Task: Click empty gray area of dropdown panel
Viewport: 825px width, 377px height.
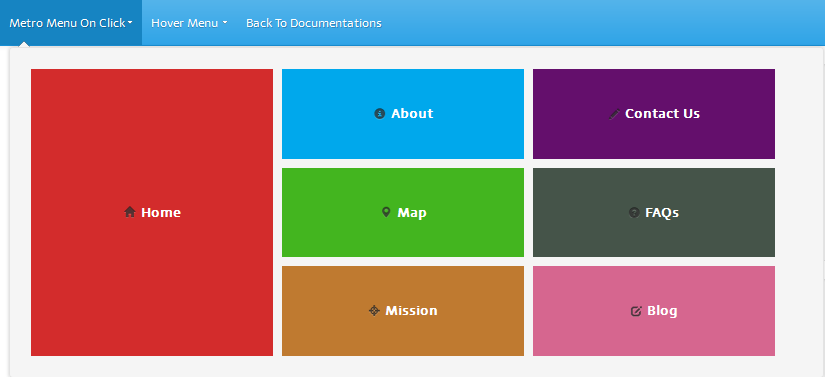Action: pos(800,210)
